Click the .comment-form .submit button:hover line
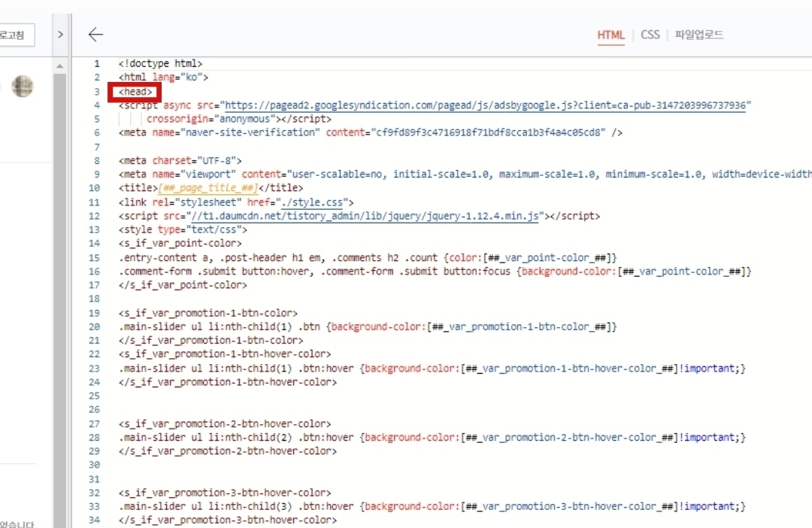The image size is (812, 528). click(x=435, y=271)
